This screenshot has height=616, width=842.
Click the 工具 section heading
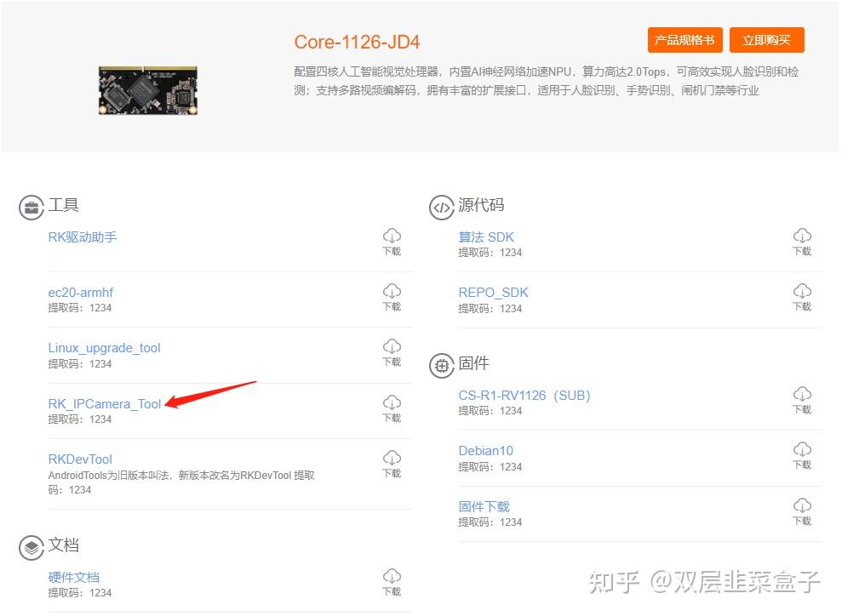63,205
